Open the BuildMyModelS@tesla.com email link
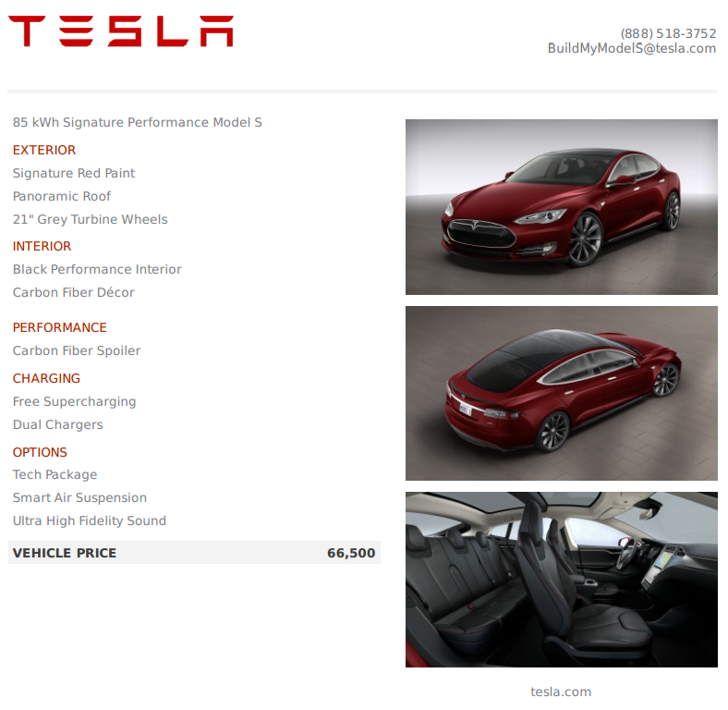The height and width of the screenshot is (710, 728). pyautogui.click(x=631, y=48)
